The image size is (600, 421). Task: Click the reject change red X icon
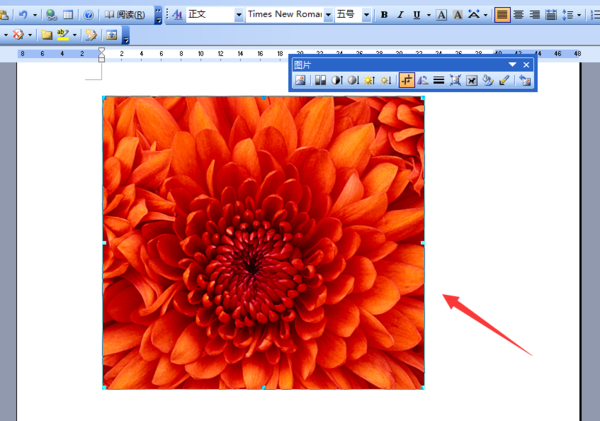click(x=18, y=35)
